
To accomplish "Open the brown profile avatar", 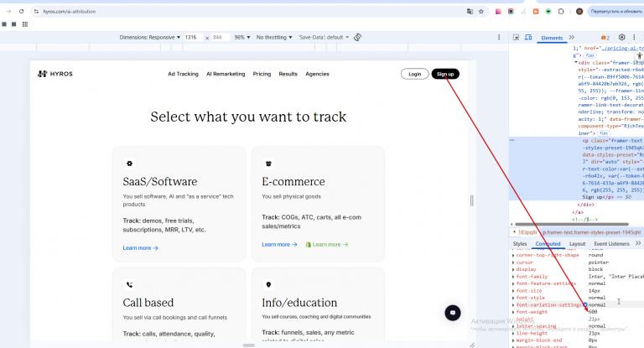I will click(579, 12).
